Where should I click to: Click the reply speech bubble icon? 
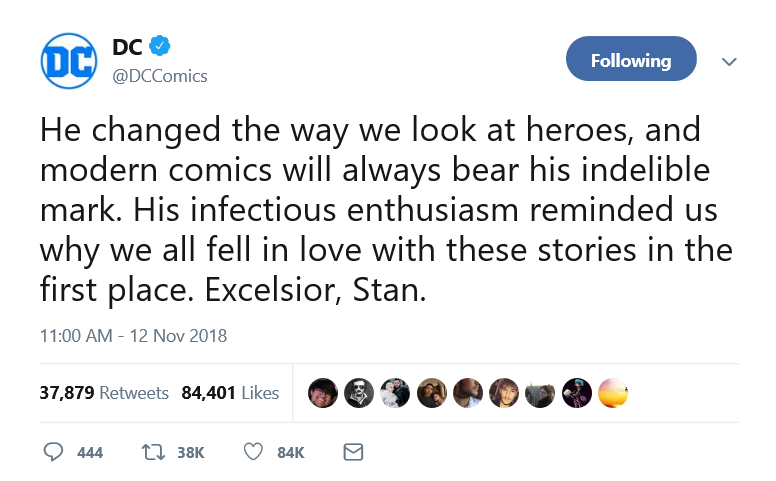pos(53,452)
